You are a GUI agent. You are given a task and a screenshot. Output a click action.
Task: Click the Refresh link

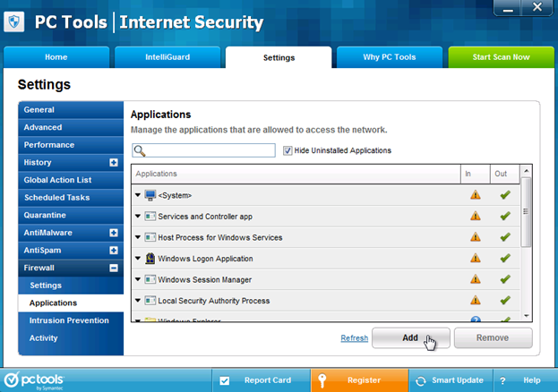[355, 338]
